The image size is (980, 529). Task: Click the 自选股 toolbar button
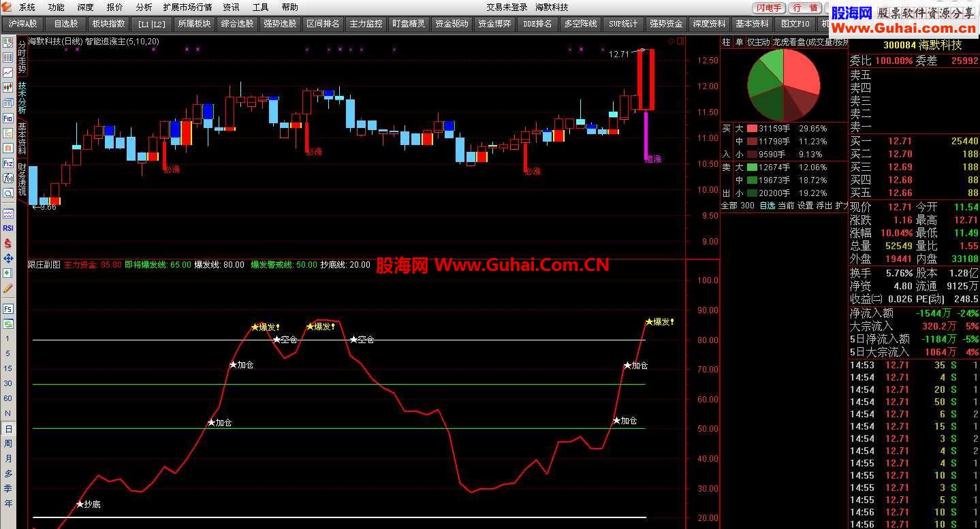[x=66, y=24]
